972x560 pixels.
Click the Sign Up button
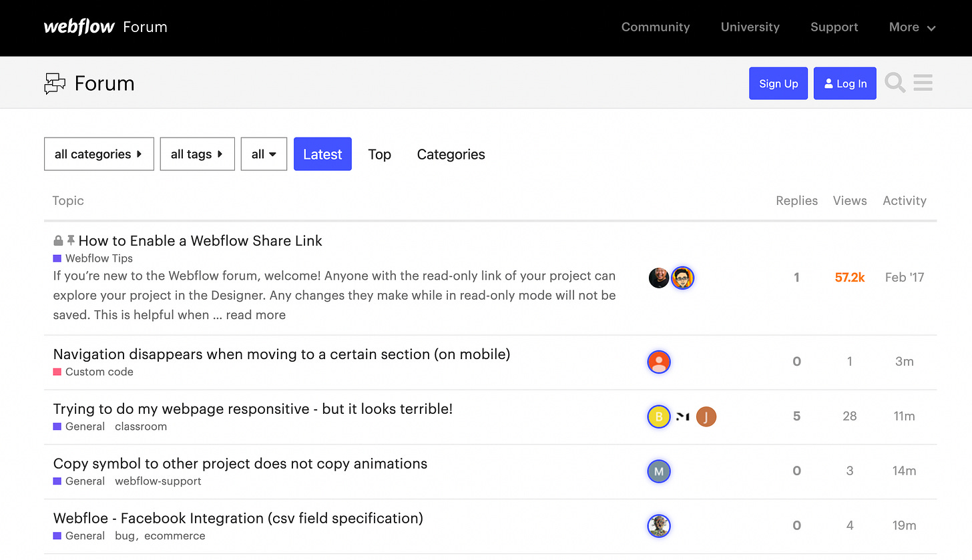click(x=778, y=83)
